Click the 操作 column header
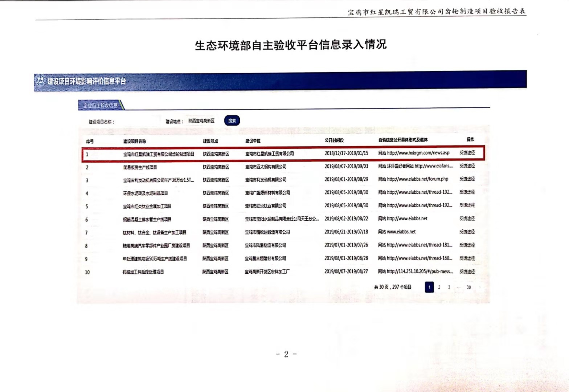The width and height of the screenshot is (569, 392). [470, 139]
